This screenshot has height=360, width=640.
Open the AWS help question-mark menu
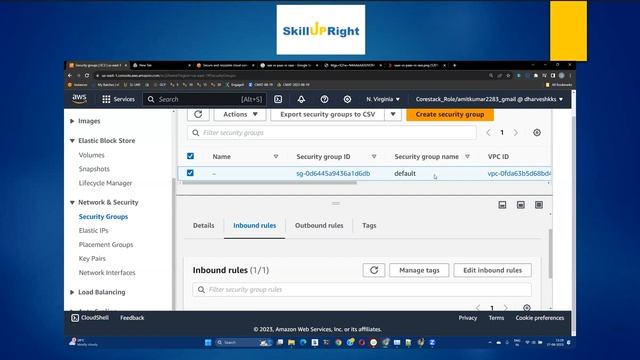coord(324,99)
